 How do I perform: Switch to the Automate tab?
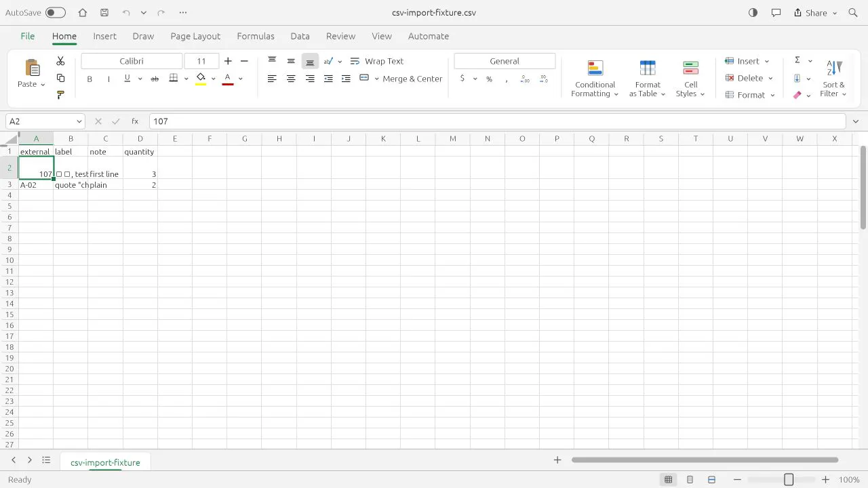(429, 36)
